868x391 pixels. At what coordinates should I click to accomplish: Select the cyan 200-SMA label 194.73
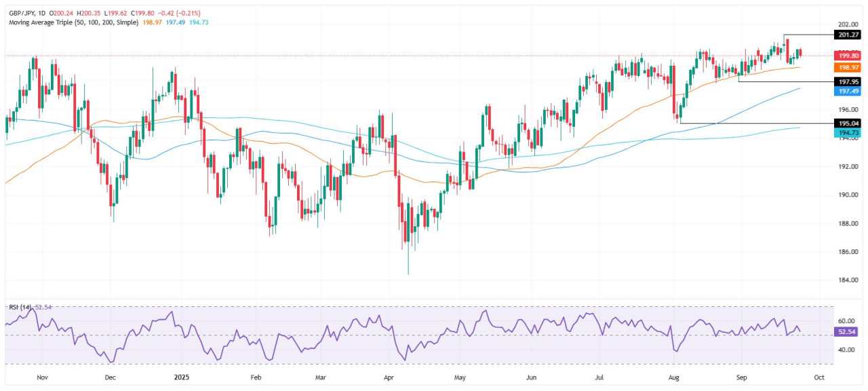846,133
